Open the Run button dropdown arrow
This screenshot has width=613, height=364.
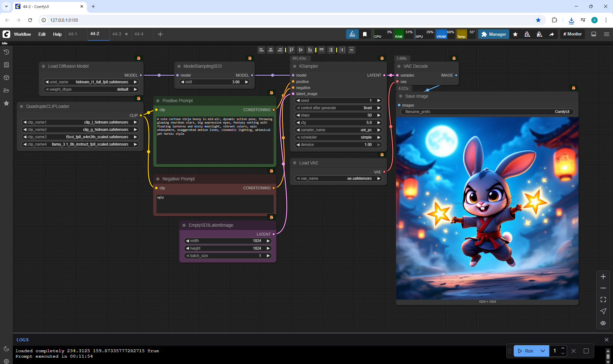click(x=542, y=351)
